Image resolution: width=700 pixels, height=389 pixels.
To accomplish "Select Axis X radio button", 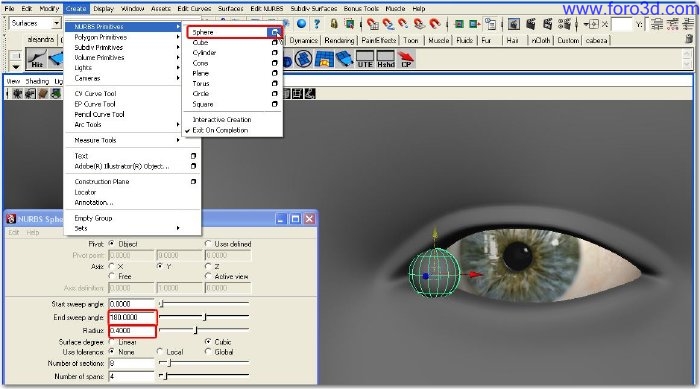I will (x=112, y=266).
